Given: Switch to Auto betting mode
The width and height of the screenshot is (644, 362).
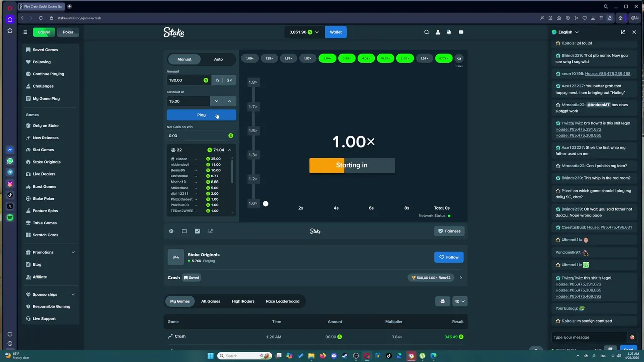Looking at the screenshot, I should 218,59.
